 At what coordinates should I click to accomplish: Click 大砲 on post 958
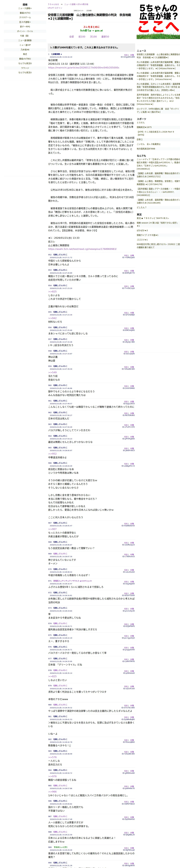click(x=132, y=352)
